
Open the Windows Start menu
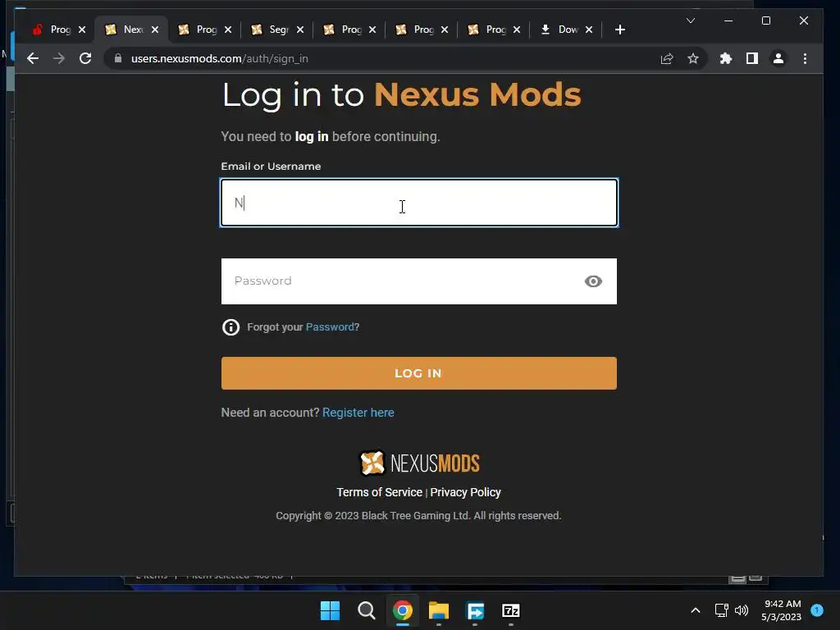(330, 610)
